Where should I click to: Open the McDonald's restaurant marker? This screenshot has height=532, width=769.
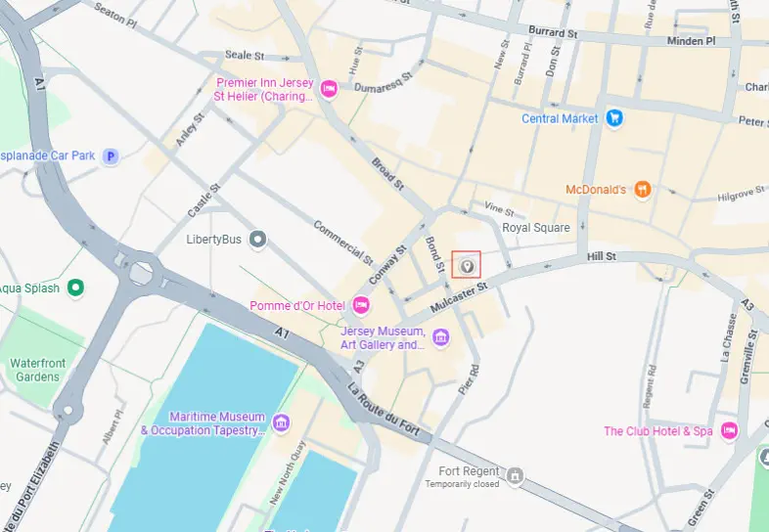point(643,190)
